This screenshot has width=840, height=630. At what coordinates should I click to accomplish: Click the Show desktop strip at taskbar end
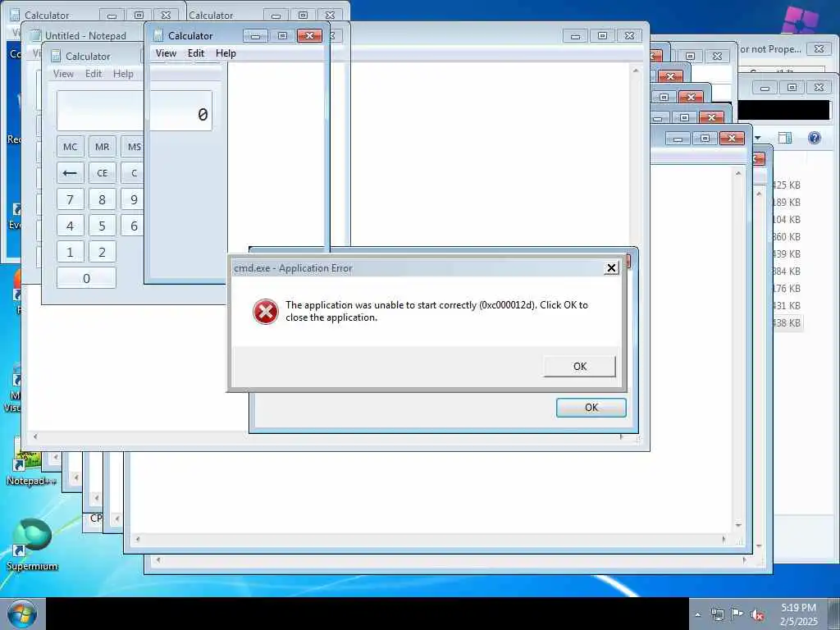(x=834, y=614)
